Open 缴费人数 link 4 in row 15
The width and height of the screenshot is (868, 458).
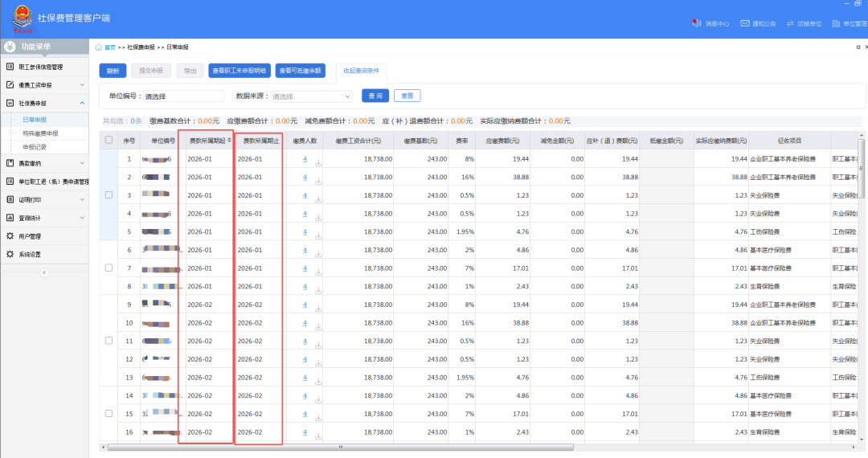pyautogui.click(x=305, y=414)
